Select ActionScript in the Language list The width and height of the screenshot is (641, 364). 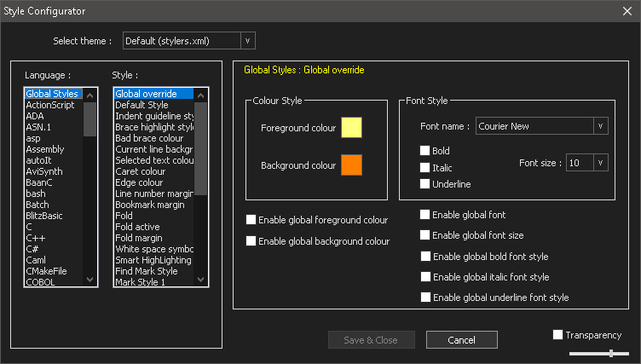tap(54, 105)
